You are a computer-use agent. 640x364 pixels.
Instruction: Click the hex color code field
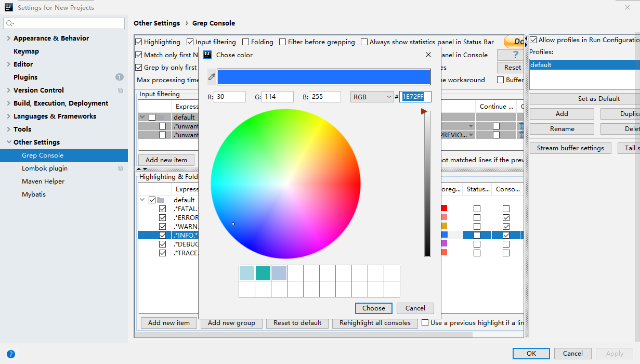coord(415,97)
